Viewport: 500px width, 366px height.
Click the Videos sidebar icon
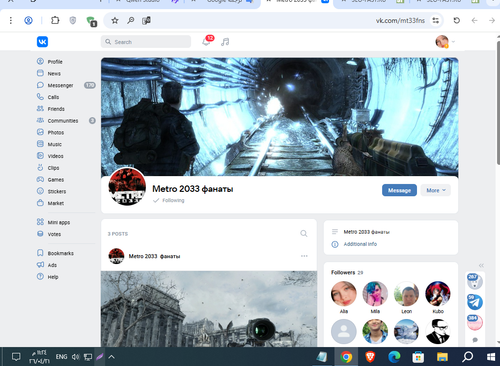tap(40, 156)
